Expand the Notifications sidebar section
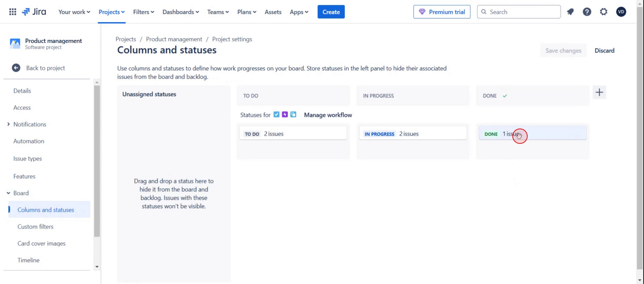This screenshot has height=284, width=644. click(9, 124)
